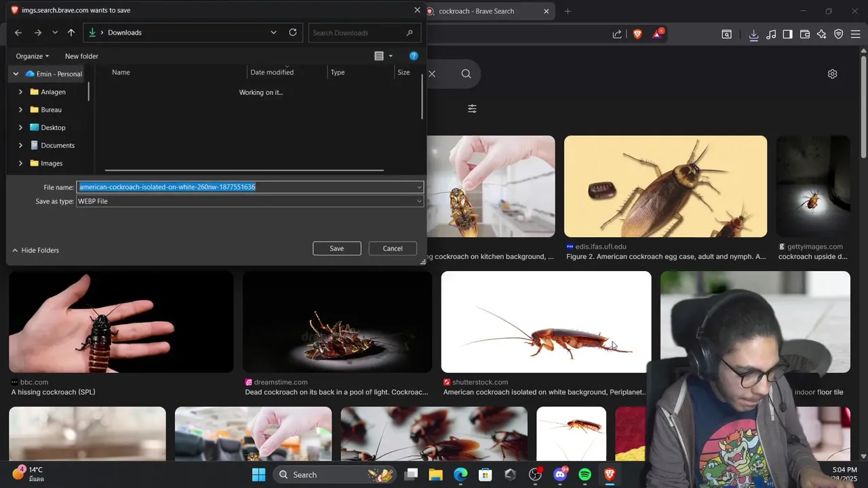Cancel the save dialog
Screen dimensions: 868x488
[x=393, y=249]
